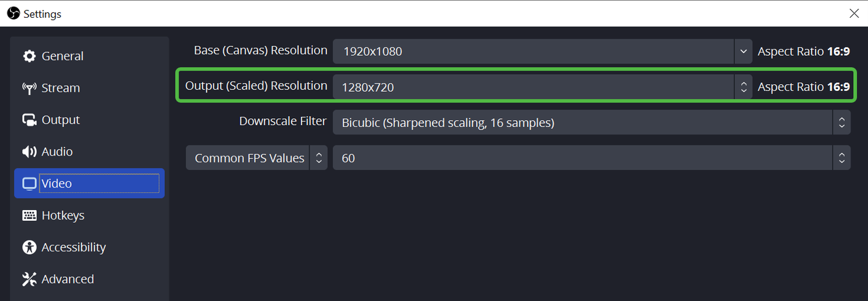
Task: Close the Settings window
Action: point(854,13)
